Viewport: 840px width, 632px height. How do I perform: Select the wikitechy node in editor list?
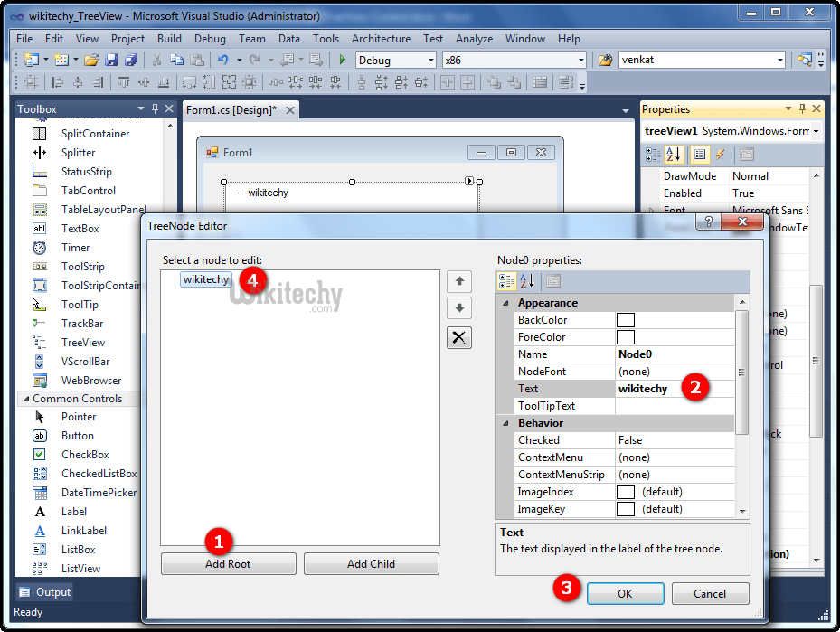click(x=206, y=279)
